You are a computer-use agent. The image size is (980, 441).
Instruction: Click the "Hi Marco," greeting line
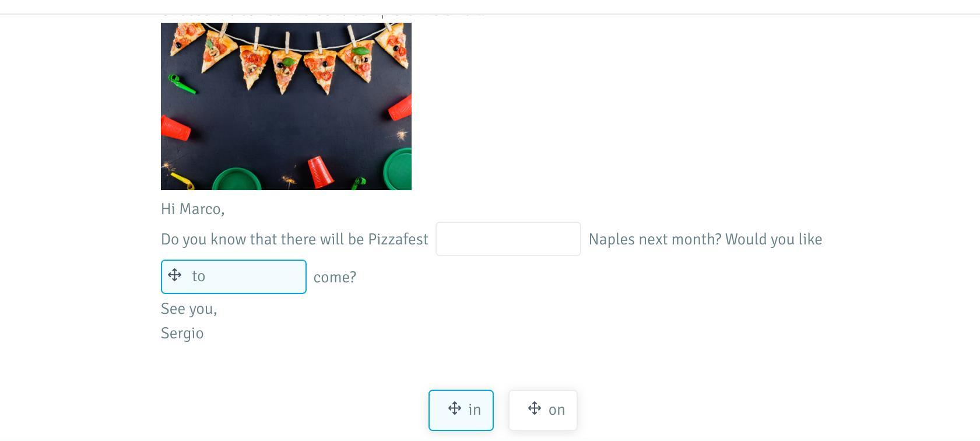pyautogui.click(x=192, y=209)
